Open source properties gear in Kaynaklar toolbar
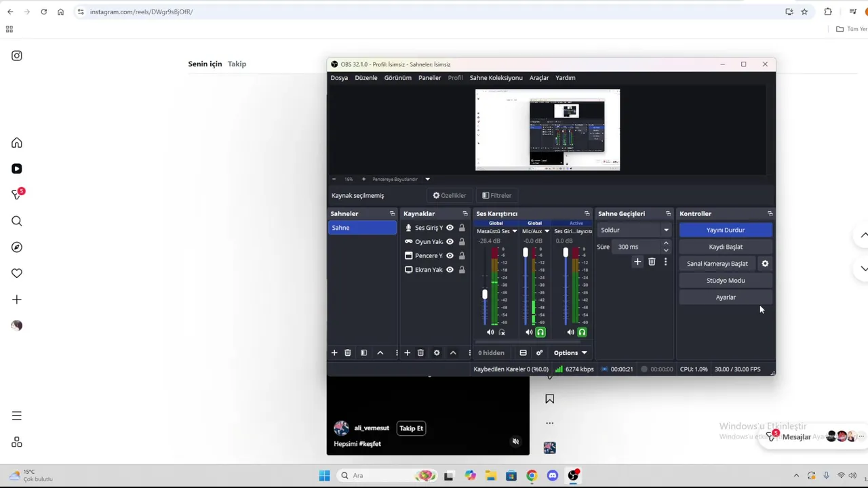868x488 pixels. coord(437,352)
